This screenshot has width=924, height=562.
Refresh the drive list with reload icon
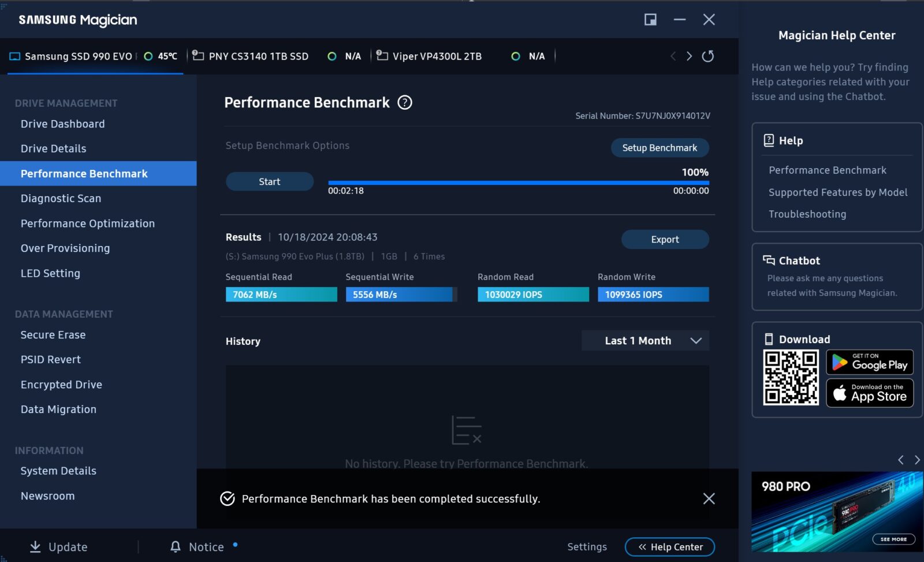point(707,56)
